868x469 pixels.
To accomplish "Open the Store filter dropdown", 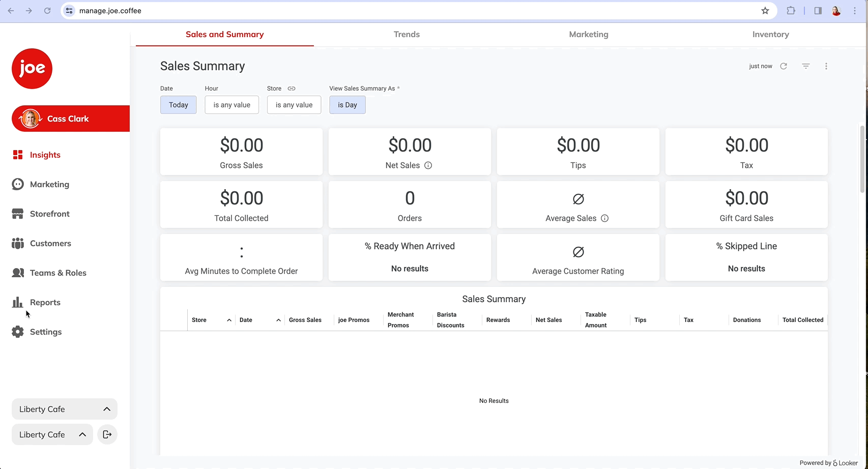I will tap(294, 105).
